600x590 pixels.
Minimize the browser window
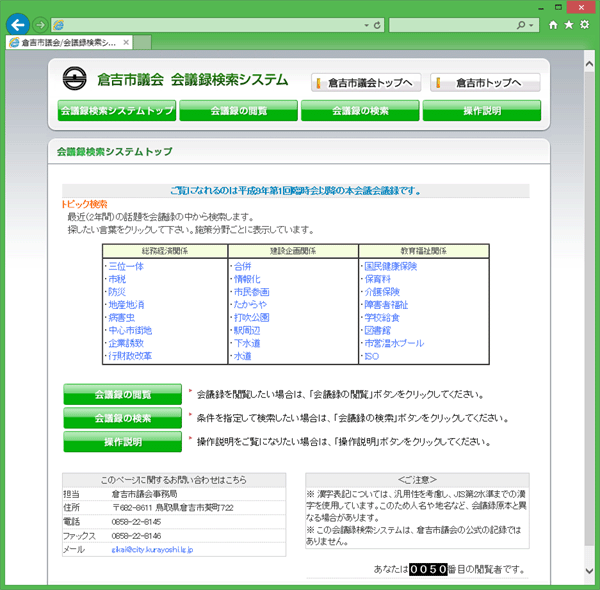[541, 7]
